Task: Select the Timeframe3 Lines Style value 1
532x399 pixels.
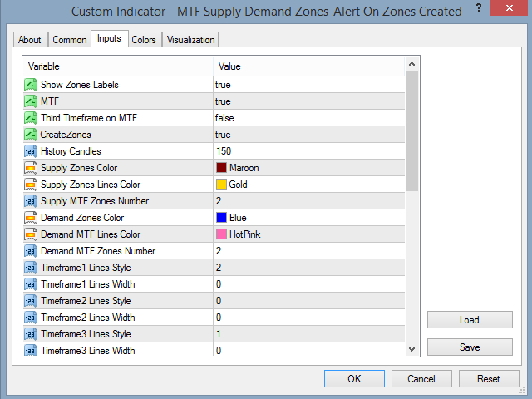Action: [219, 334]
